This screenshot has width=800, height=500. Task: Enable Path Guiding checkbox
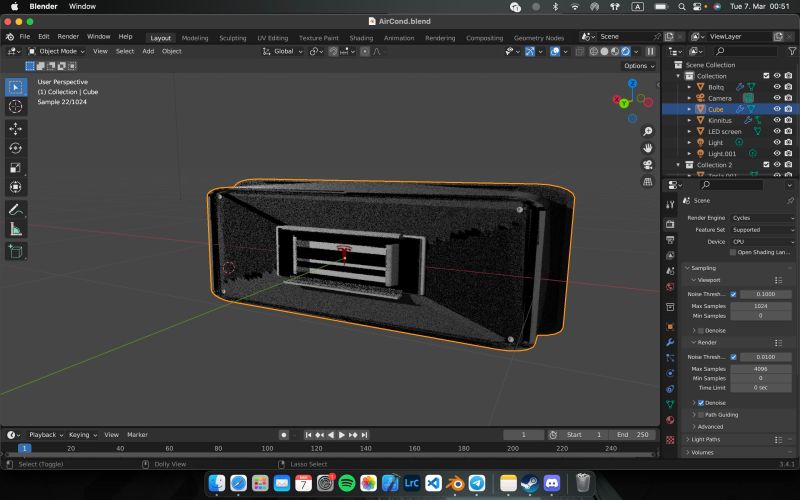tap(701, 415)
